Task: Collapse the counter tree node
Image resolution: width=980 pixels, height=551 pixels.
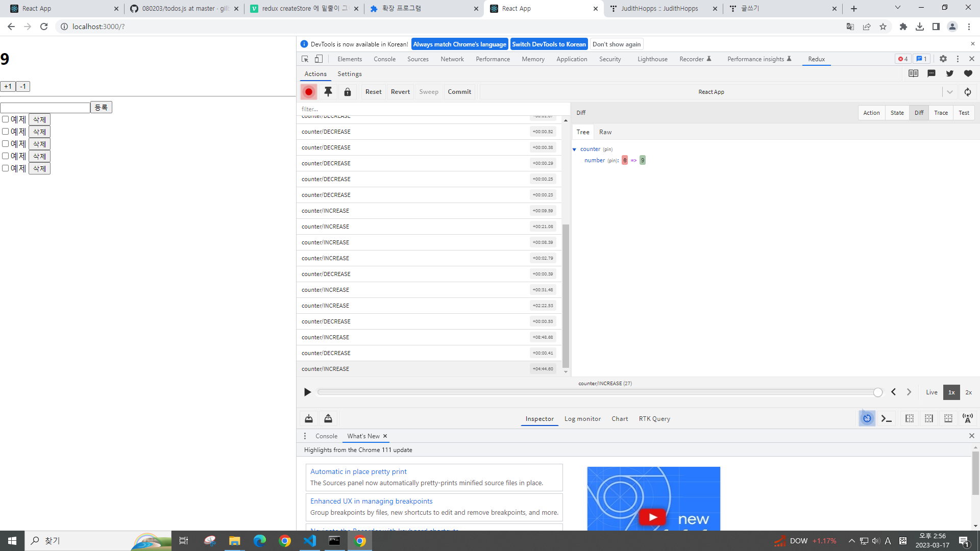Action: pos(575,149)
